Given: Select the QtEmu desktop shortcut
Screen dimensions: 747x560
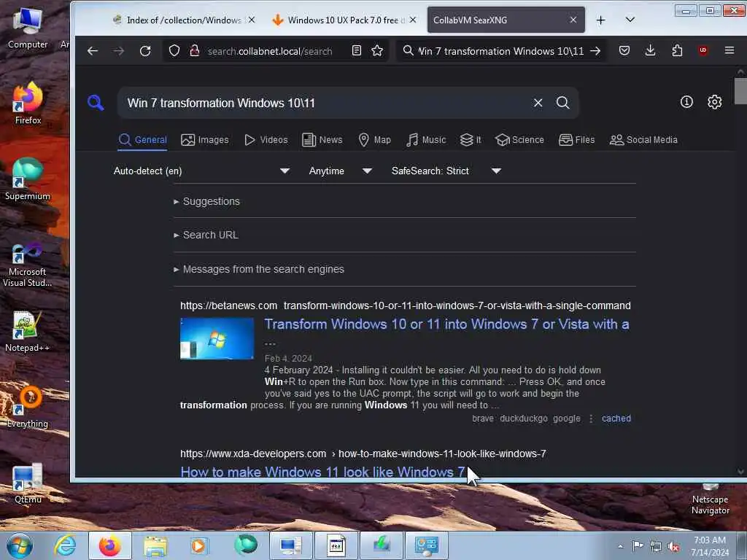Looking at the screenshot, I should point(28,483).
